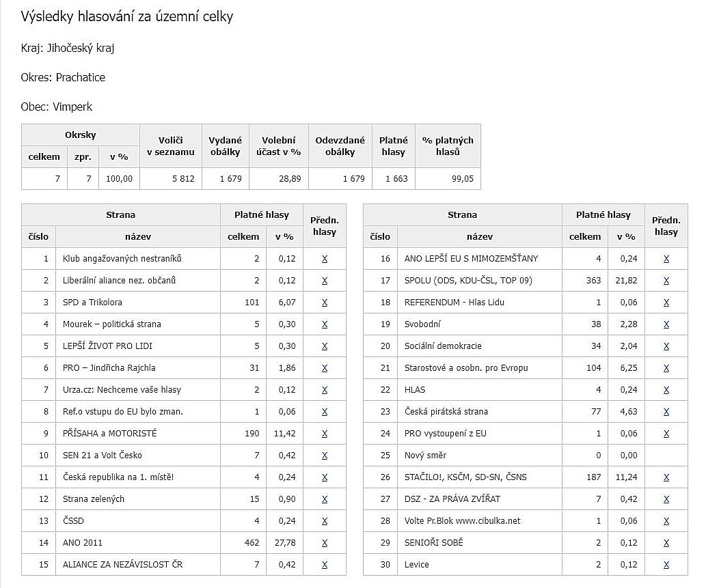The width and height of the screenshot is (706, 588).
Task: Click X link for PRO – Jindřicha Rajchla
Action: click(x=325, y=368)
